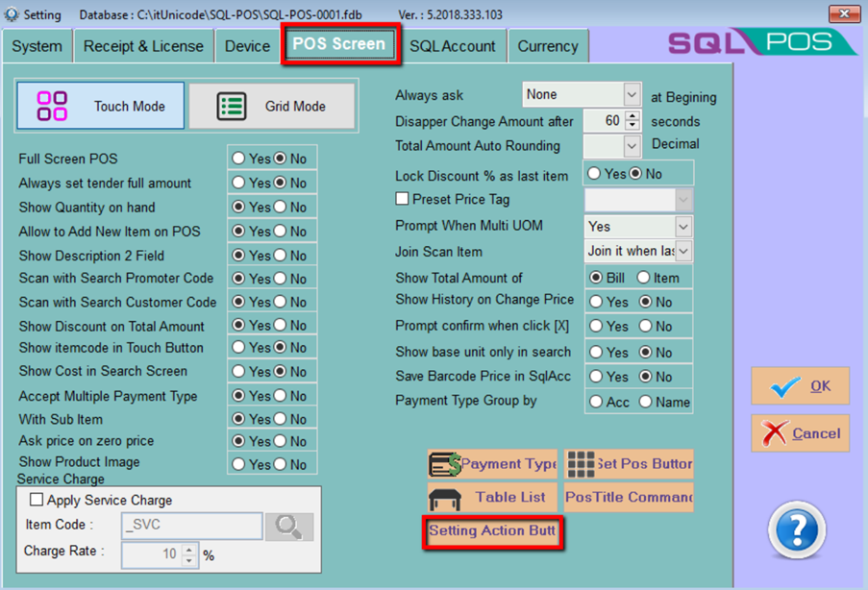The width and height of the screenshot is (868, 590).
Task: Switch to Touch Mode layout
Action: (x=100, y=107)
